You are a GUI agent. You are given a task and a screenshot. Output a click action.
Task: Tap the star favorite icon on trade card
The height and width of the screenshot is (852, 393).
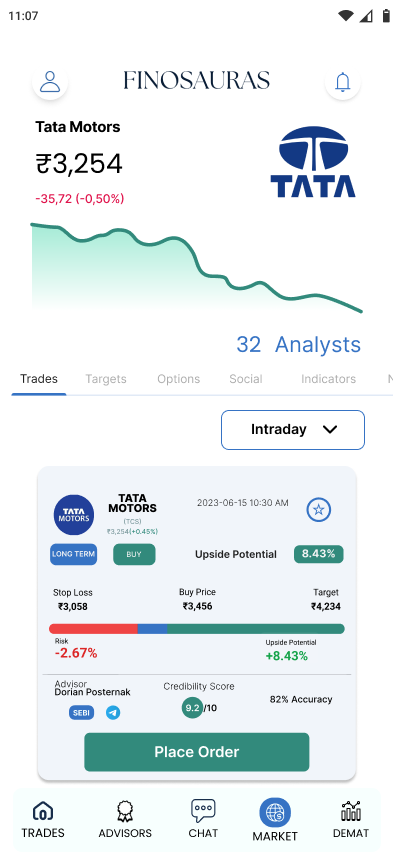[x=319, y=509]
